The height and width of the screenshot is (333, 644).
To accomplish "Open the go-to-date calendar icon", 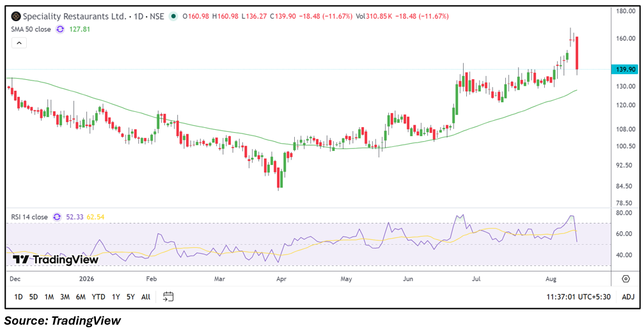I will (x=168, y=297).
